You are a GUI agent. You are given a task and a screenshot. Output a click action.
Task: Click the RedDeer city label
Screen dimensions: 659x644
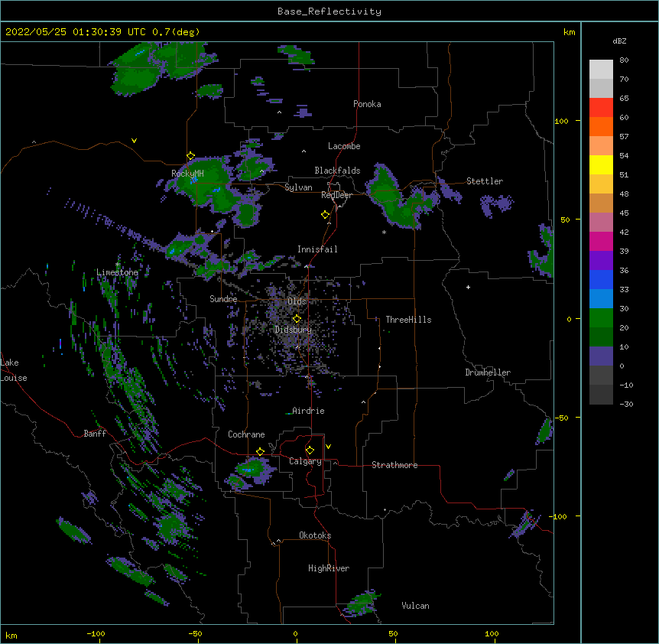(x=336, y=195)
